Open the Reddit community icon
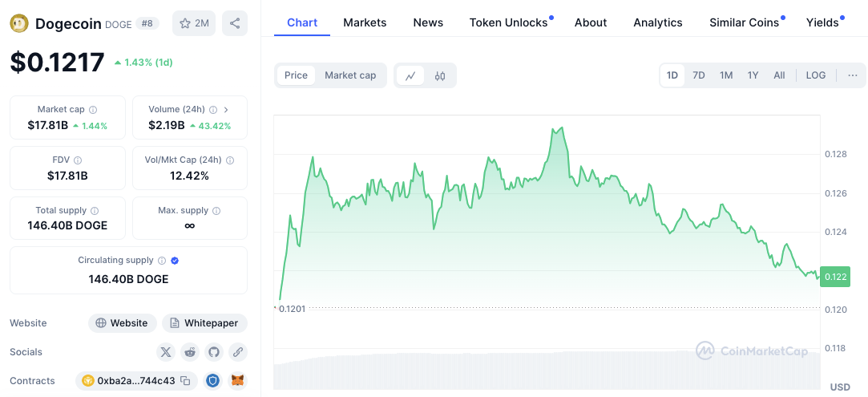This screenshot has height=397, width=868. point(190,351)
